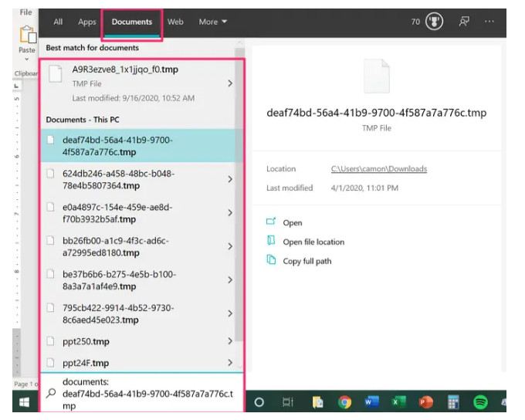
Task: Open the three-dots options menu
Action: tap(489, 22)
